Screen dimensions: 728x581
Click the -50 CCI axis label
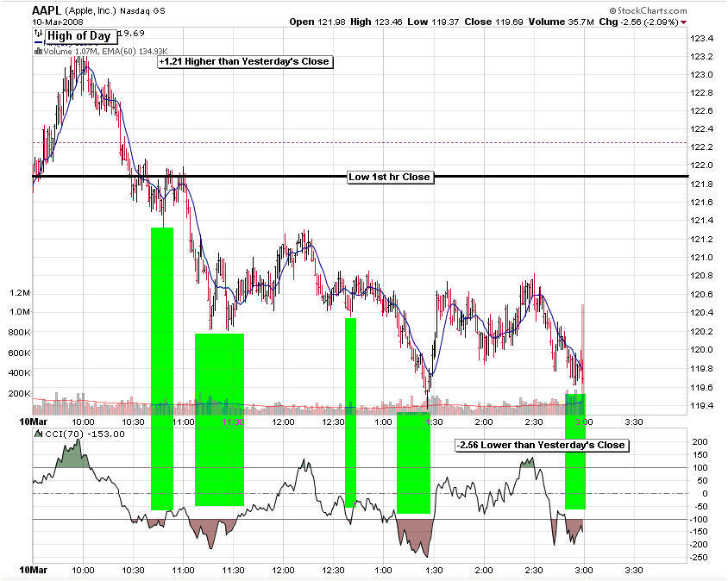(x=700, y=506)
